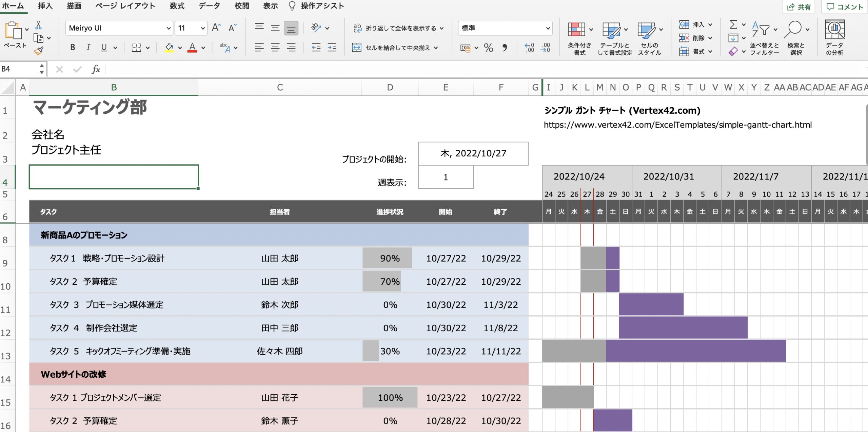Expand the number format 標準 dropdown
Image resolution: width=868 pixels, height=432 pixels.
(x=548, y=28)
